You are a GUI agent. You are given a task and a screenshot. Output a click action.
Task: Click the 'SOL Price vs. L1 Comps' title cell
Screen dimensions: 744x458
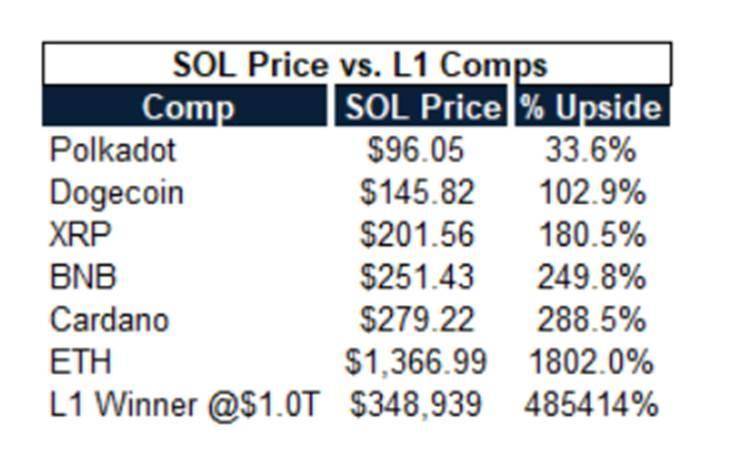[358, 65]
